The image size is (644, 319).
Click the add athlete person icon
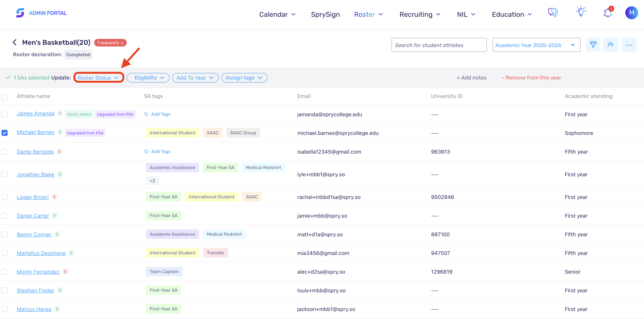(x=610, y=45)
